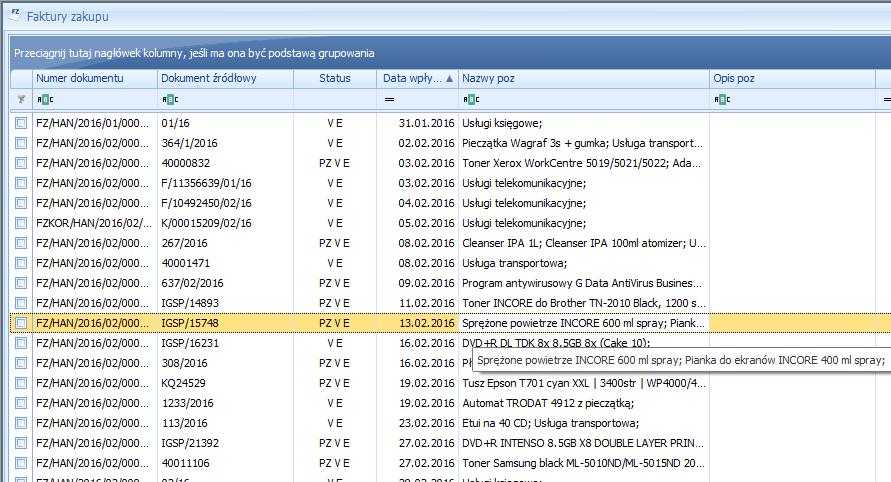The width and height of the screenshot is (891, 482).
Task: Sort by Opis poz column header
Action: tap(792, 78)
